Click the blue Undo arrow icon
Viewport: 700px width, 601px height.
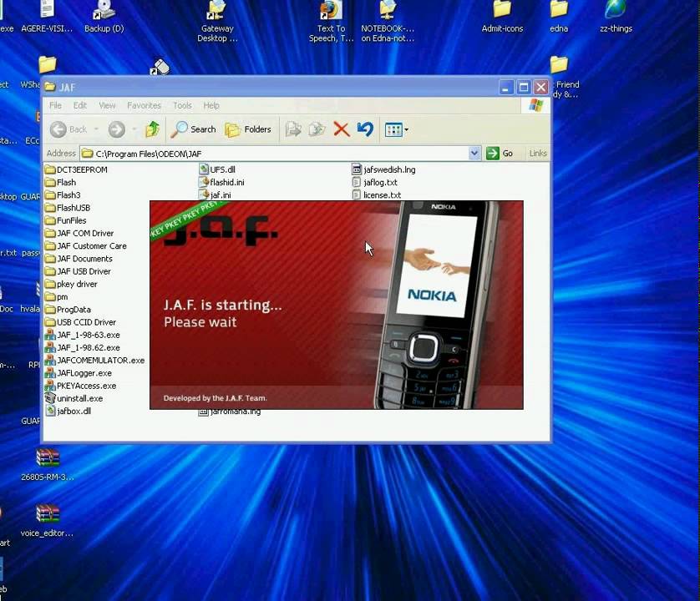[x=365, y=129]
